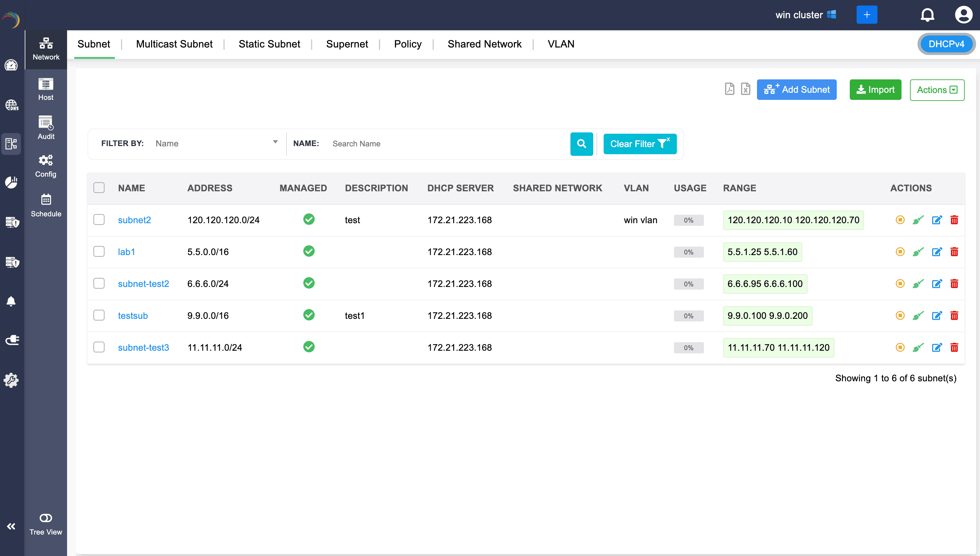The height and width of the screenshot is (556, 980).
Task: Switch to the Shared Network tab
Action: click(x=484, y=44)
